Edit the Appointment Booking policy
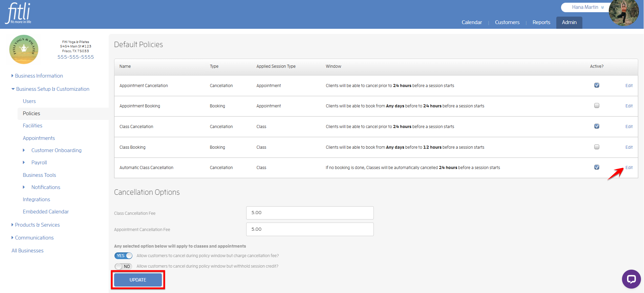This screenshot has height=293, width=644. tap(629, 106)
